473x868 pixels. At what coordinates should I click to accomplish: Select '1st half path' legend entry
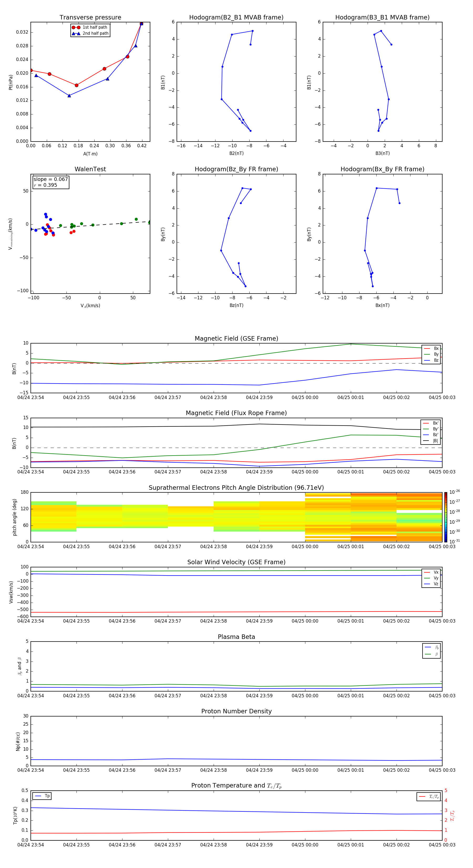(x=90, y=27)
